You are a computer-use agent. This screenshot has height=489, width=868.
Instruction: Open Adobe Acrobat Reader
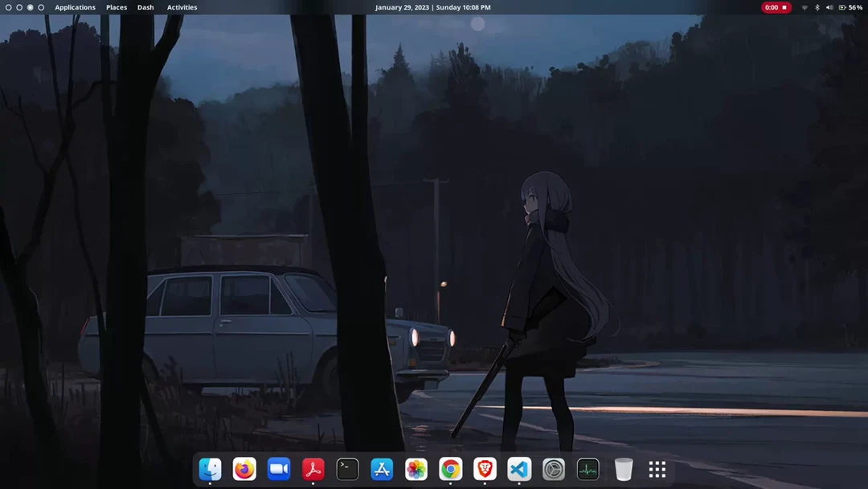313,469
